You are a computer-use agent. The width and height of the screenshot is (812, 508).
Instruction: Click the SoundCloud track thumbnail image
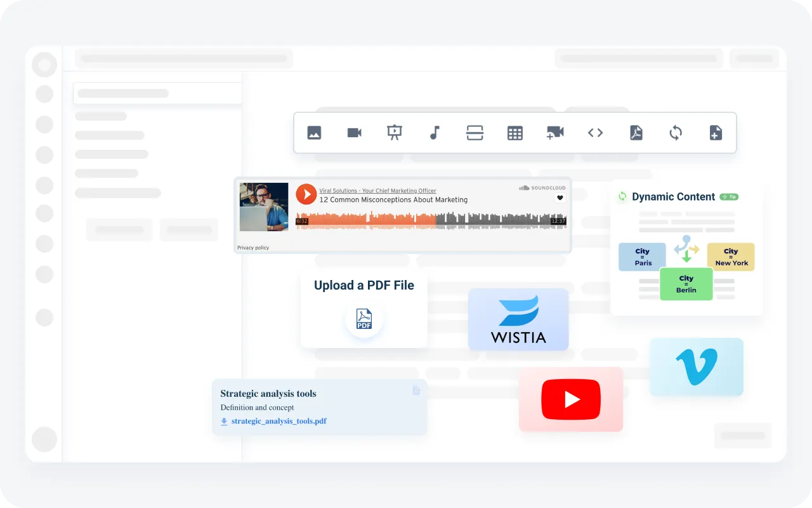pyautogui.click(x=264, y=207)
